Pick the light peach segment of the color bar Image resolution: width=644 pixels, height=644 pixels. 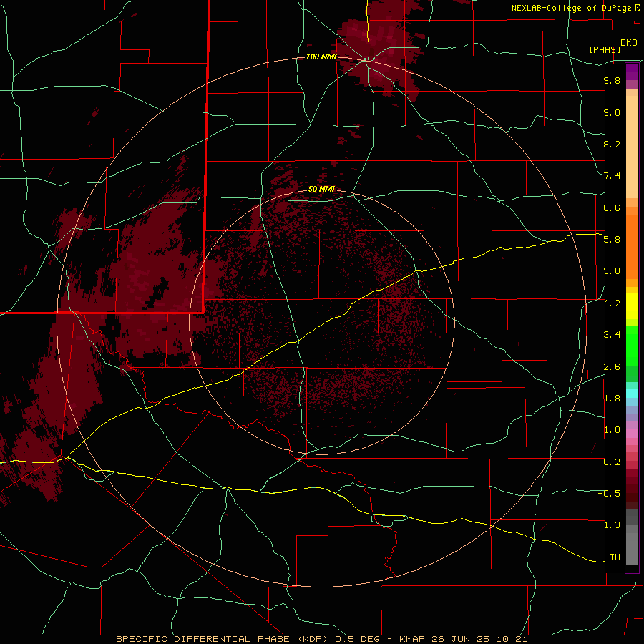pos(632,147)
